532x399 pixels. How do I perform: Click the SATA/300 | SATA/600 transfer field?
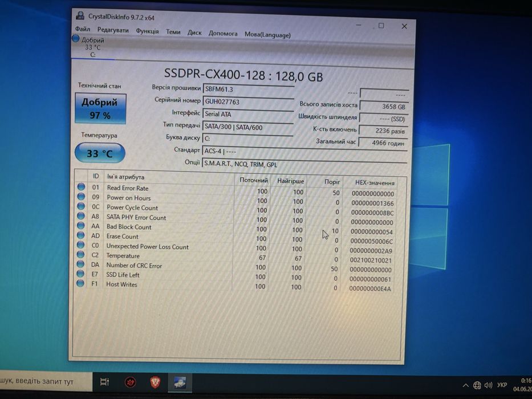(x=247, y=127)
